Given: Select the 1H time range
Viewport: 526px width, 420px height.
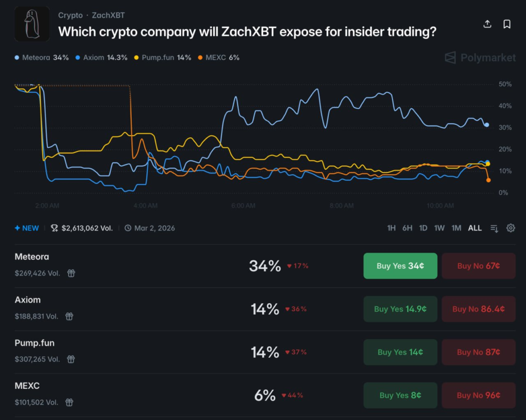Looking at the screenshot, I should pos(391,228).
